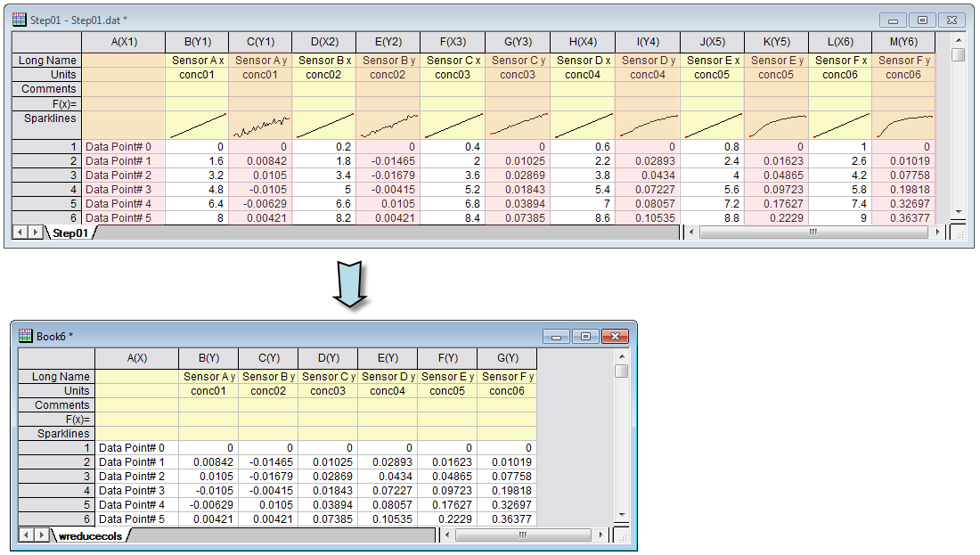Click 'Data Point# 5' cell in Book6
The height and width of the screenshot is (555, 980).
pyautogui.click(x=137, y=518)
